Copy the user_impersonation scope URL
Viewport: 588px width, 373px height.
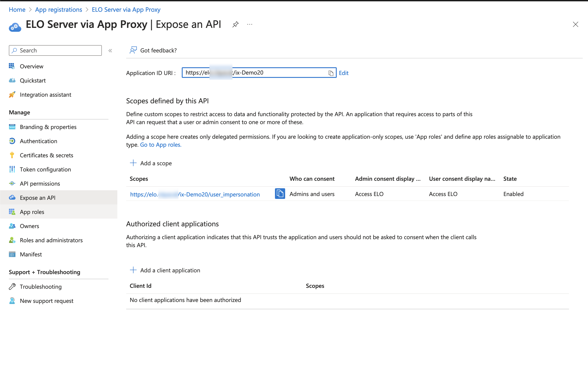tap(280, 194)
